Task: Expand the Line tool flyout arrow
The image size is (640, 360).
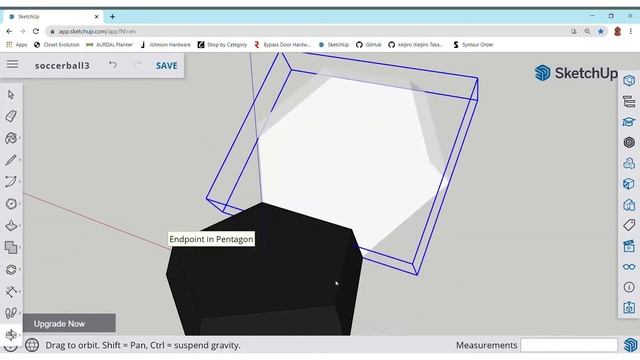Action: click(20, 160)
